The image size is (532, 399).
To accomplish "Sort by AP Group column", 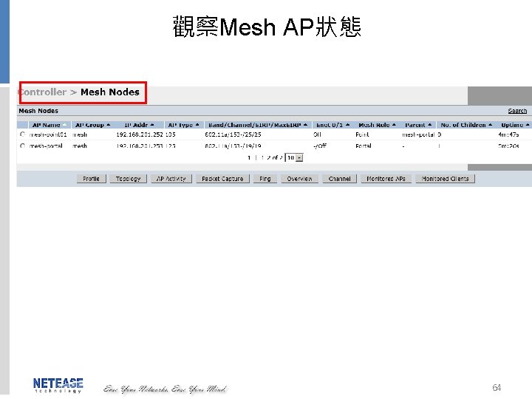I will click(92, 125).
